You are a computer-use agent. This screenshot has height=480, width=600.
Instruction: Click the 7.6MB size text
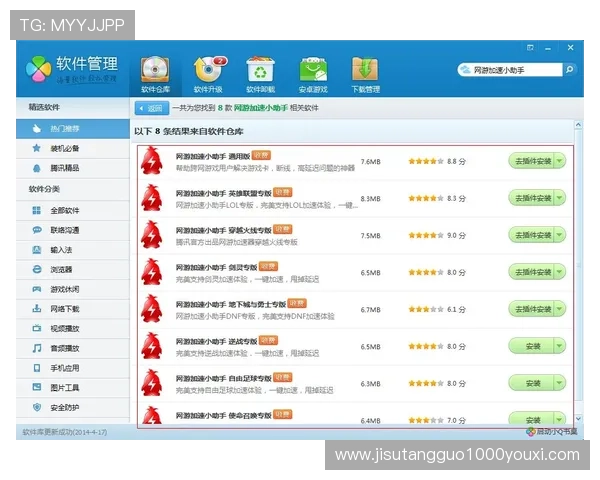[370, 162]
